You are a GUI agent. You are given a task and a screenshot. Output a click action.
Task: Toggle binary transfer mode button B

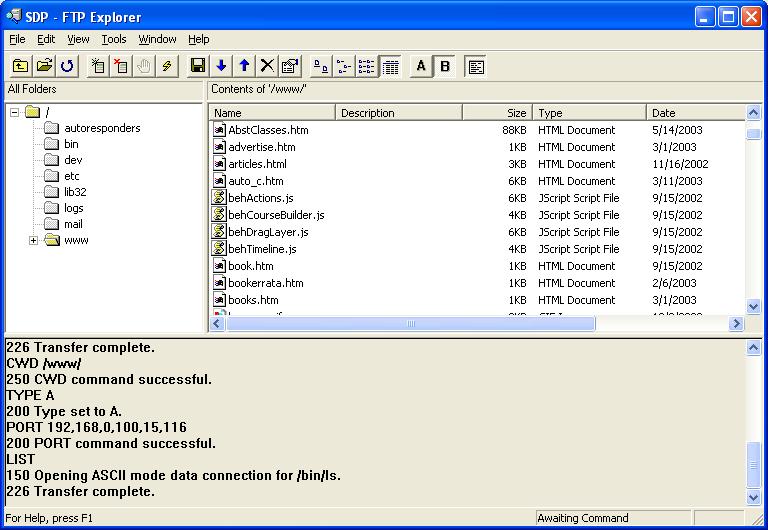(x=445, y=66)
